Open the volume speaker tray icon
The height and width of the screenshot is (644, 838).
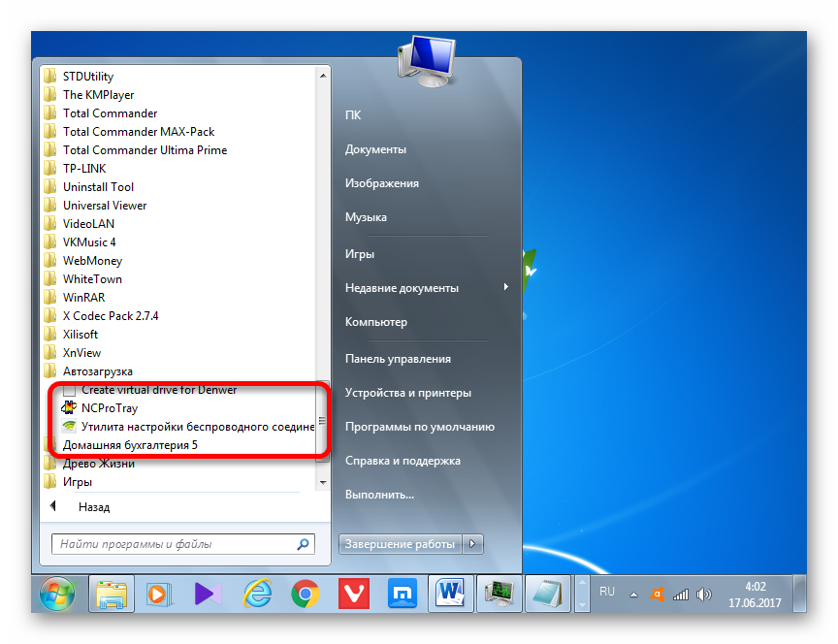pyautogui.click(x=704, y=594)
